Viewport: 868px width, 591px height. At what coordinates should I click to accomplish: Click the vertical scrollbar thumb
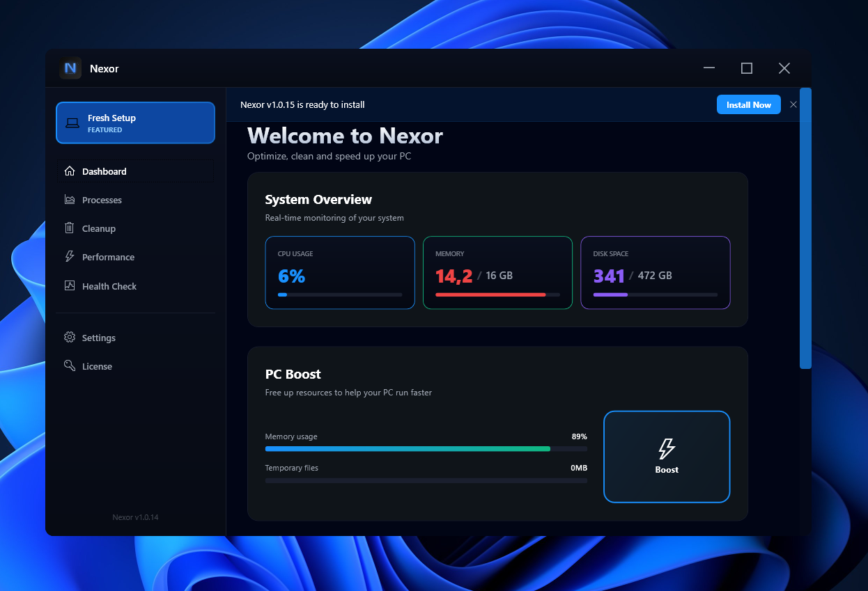pos(805,228)
